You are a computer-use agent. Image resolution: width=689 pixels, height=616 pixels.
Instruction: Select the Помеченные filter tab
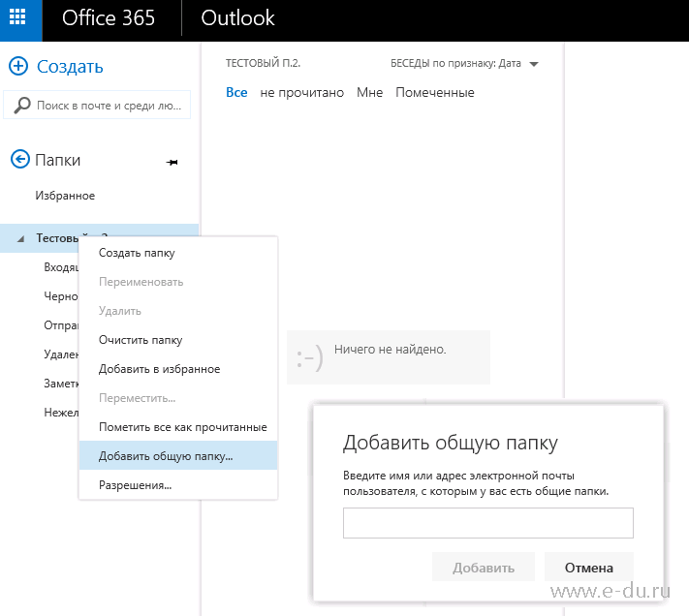point(434,93)
